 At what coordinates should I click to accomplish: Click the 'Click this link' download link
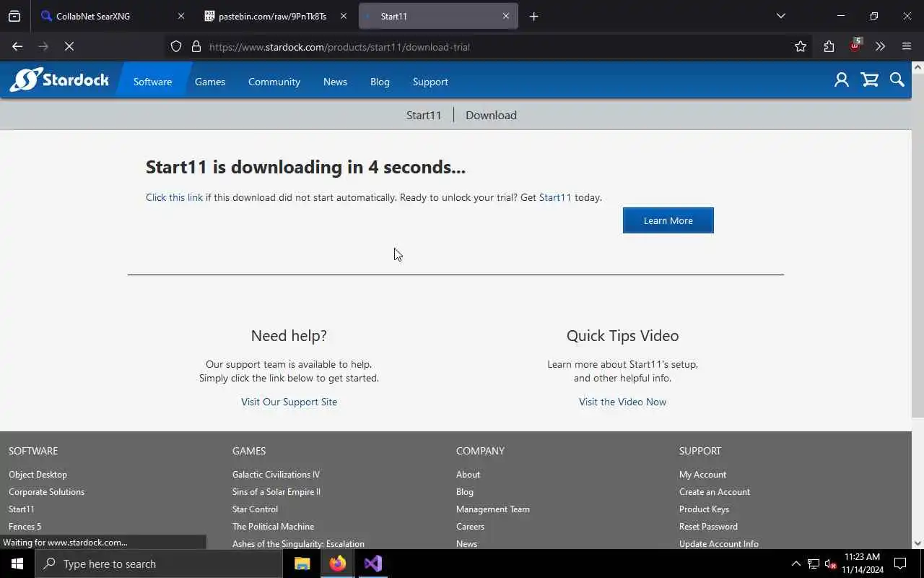tap(174, 197)
